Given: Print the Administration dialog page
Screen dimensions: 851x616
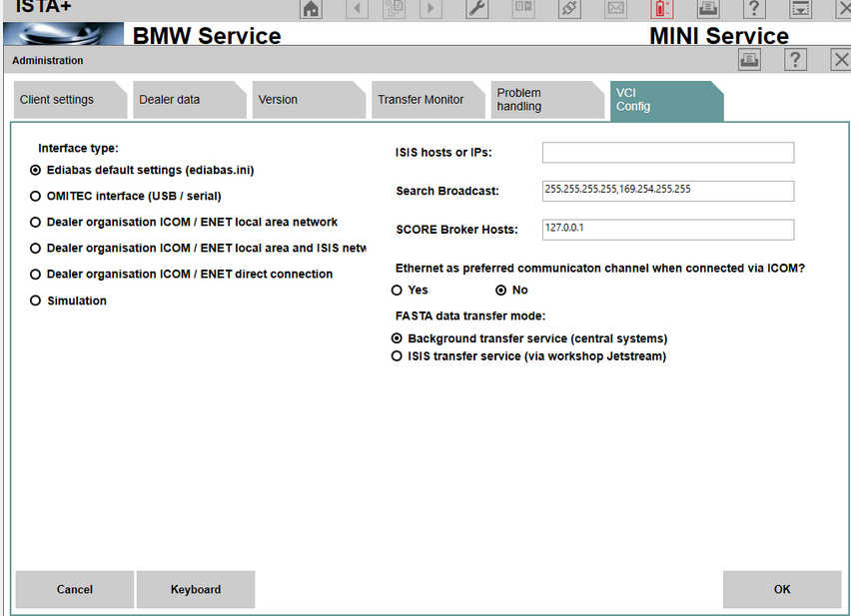Looking at the screenshot, I should 749,60.
